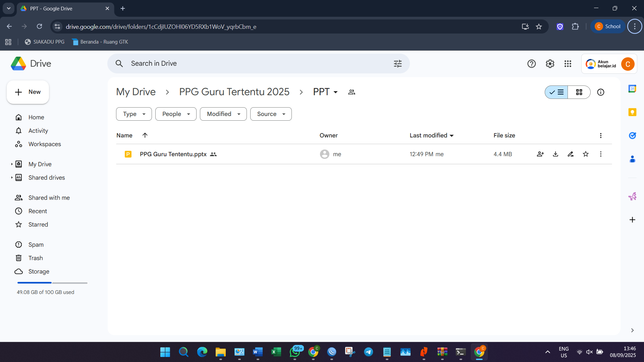
Task: Click the rename pencil icon in the file row
Action: coord(571,154)
